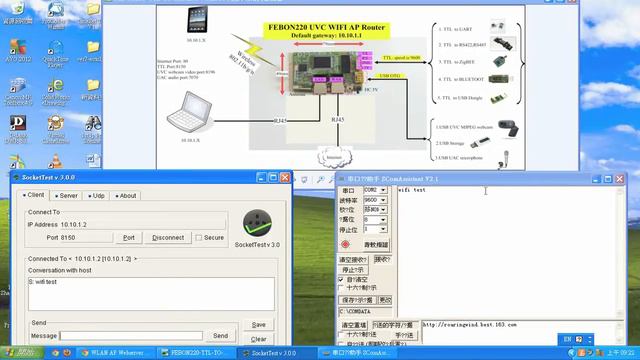Click the FEBON220 UVC WIFI AP Router title
Image resolution: width=640 pixels, height=360 pixels.
point(326,27)
